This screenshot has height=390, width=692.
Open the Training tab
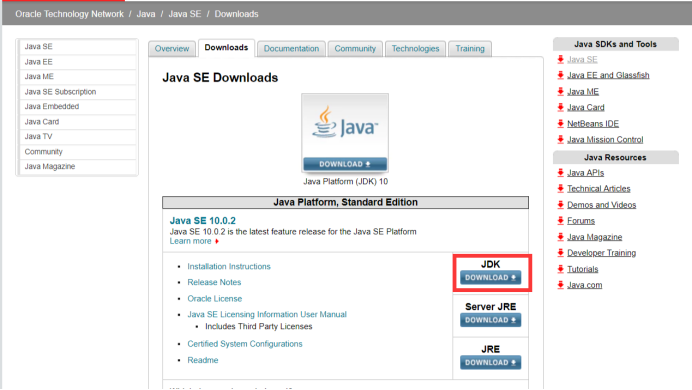pyautogui.click(x=470, y=49)
